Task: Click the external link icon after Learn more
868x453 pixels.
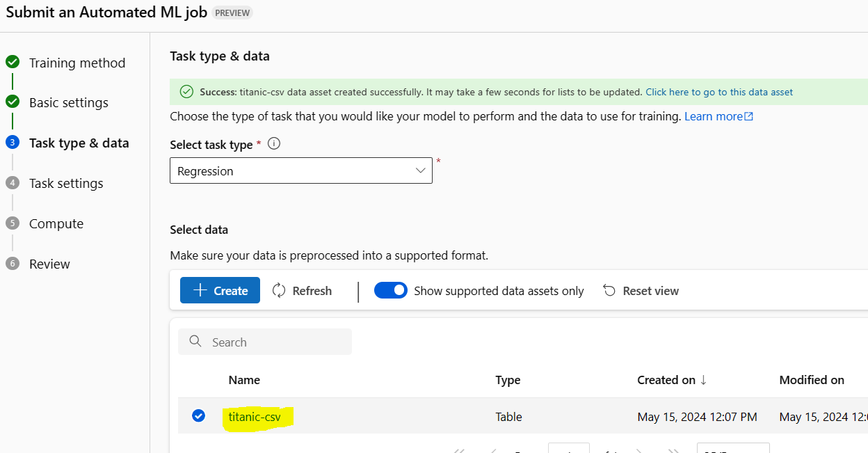Action: click(x=749, y=117)
